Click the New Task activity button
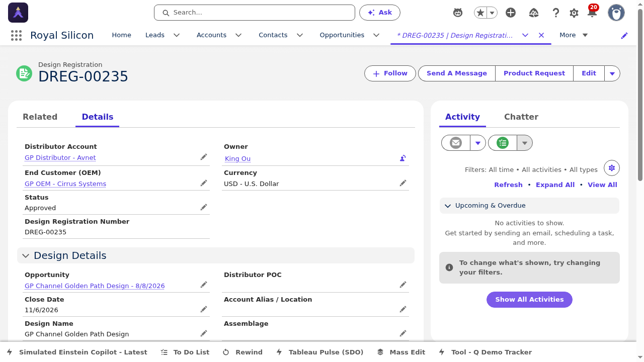 (503, 143)
